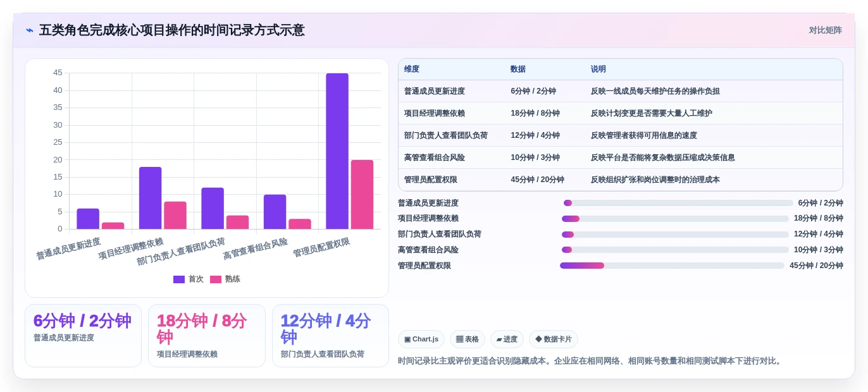Toggle the 熟练 pink legend swatch
Viewport: 868px width, 392px height.
point(216,279)
